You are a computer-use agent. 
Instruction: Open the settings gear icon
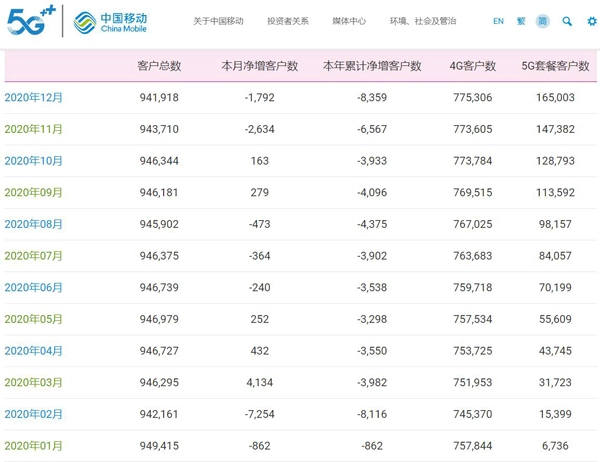coord(591,21)
